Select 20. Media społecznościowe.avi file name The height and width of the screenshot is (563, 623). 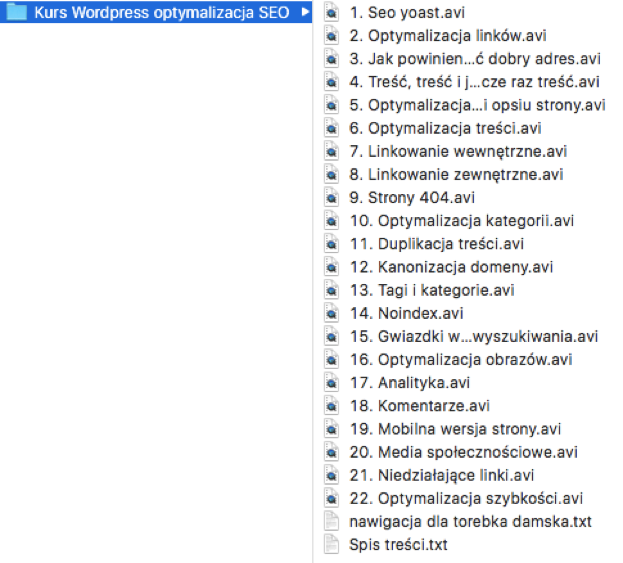[463, 452]
